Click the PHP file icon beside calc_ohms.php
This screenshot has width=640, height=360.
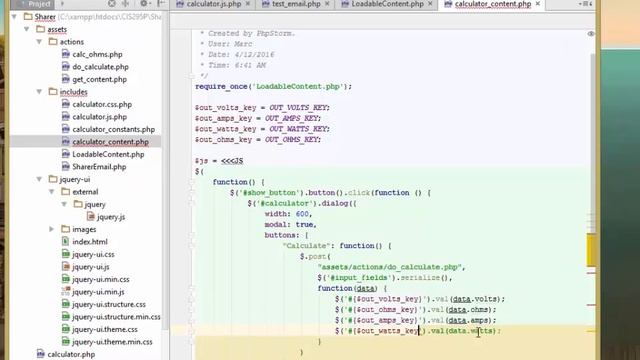click(x=65, y=54)
